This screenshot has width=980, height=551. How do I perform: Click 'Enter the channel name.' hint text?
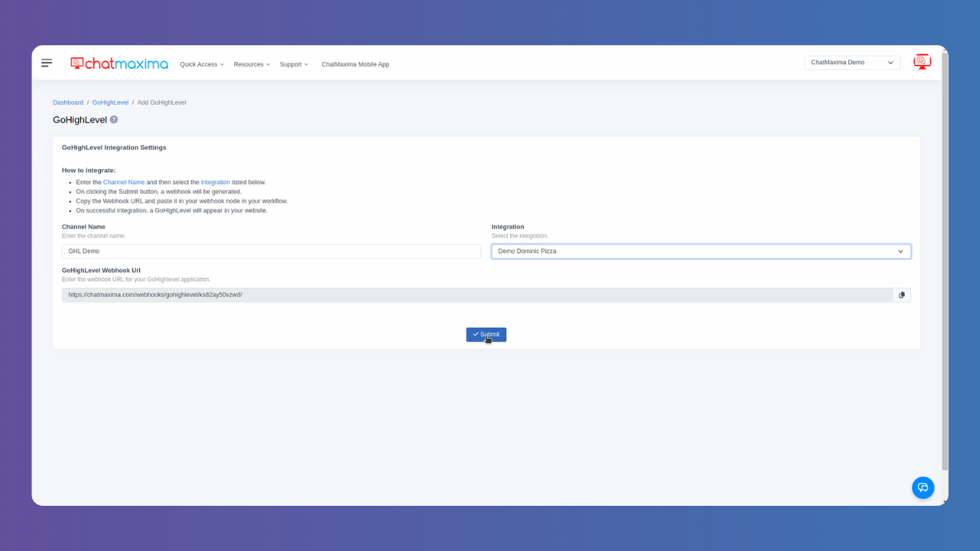(94, 236)
